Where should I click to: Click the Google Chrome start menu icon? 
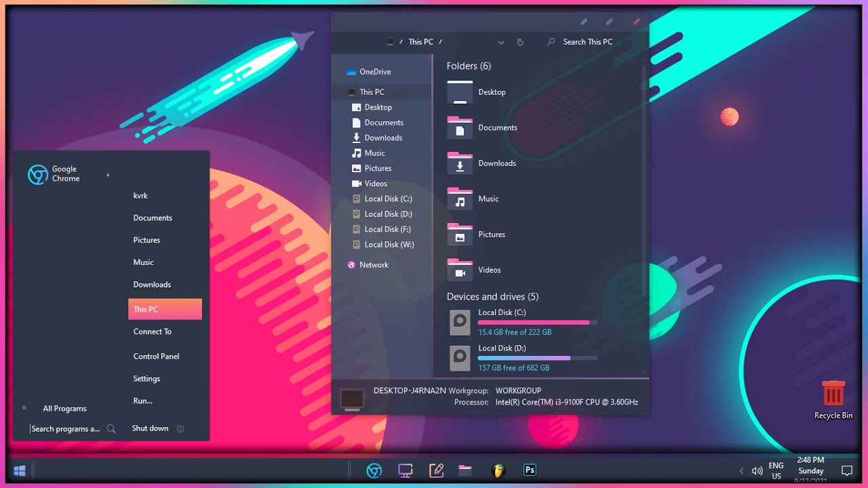[37, 175]
